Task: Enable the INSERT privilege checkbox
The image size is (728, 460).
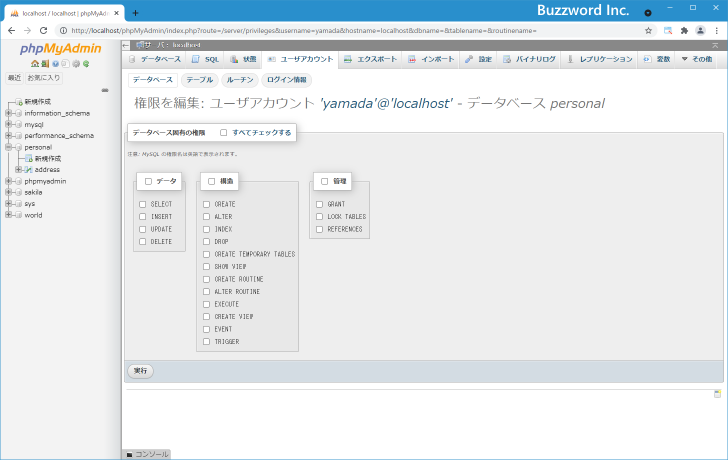Action: (143, 217)
